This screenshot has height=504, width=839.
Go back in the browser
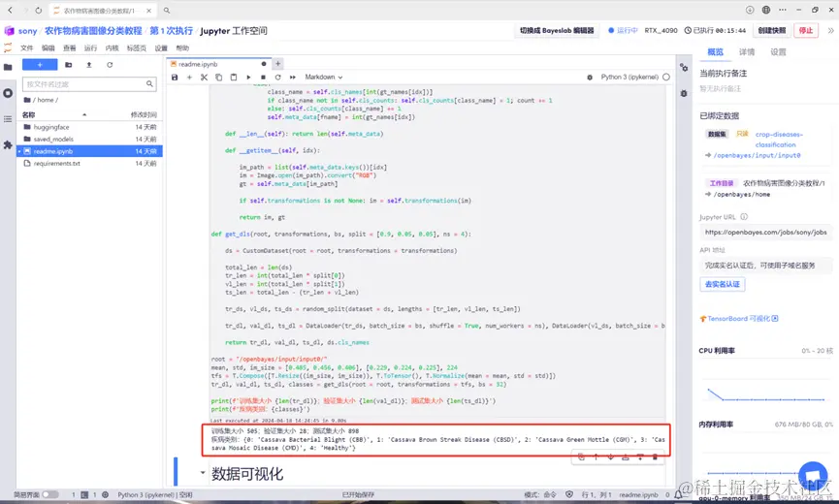[10, 10]
